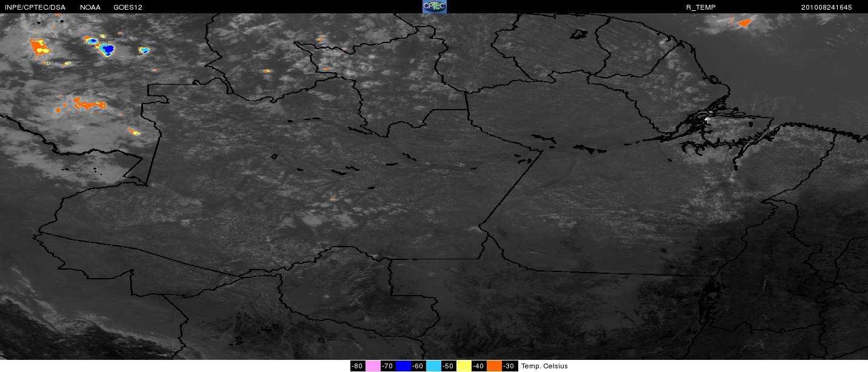Screen dimensions: 868x372
Task: Click the orange cloud at top-right corner
Action: 744,22
